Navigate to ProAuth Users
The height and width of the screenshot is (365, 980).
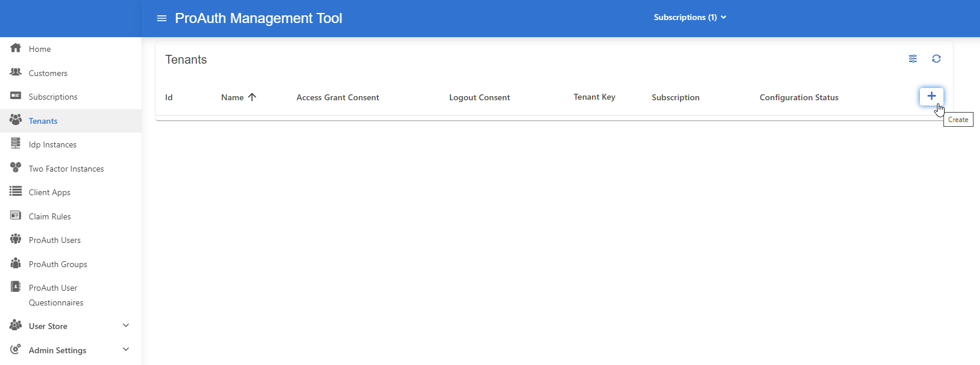coord(55,240)
